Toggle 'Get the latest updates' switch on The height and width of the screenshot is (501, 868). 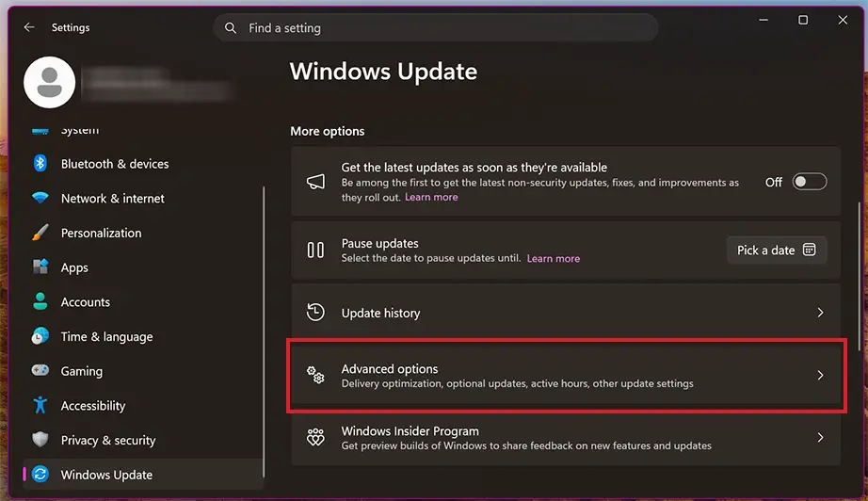[810, 182]
